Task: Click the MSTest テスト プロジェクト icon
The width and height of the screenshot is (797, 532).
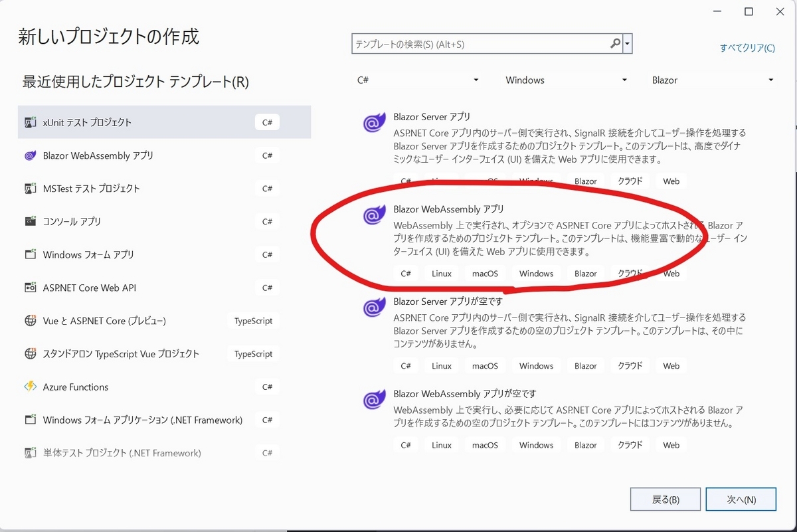Action: tap(30, 189)
